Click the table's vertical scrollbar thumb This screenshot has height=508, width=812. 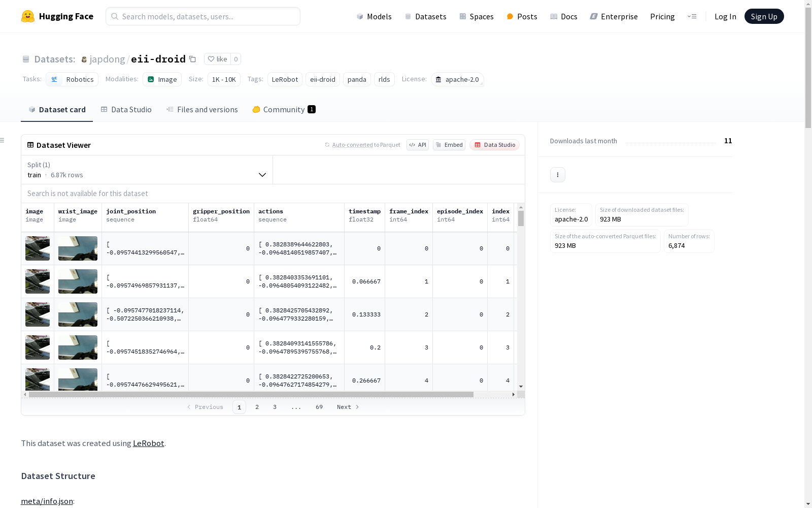pyautogui.click(x=521, y=218)
